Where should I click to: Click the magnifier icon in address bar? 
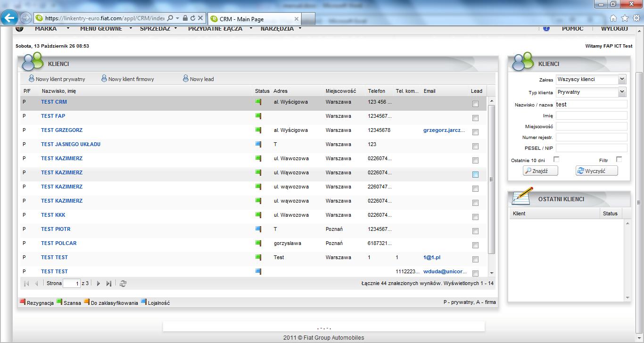(170, 18)
